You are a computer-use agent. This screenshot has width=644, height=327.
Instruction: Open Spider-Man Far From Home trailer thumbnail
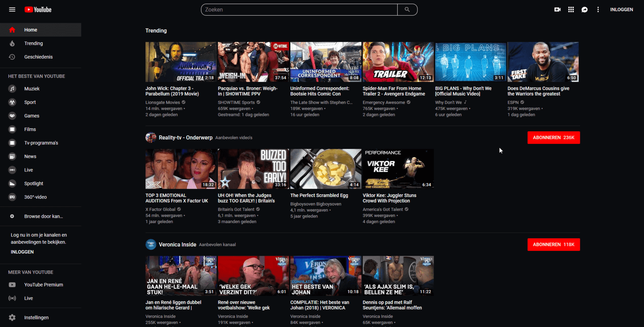coord(398,62)
